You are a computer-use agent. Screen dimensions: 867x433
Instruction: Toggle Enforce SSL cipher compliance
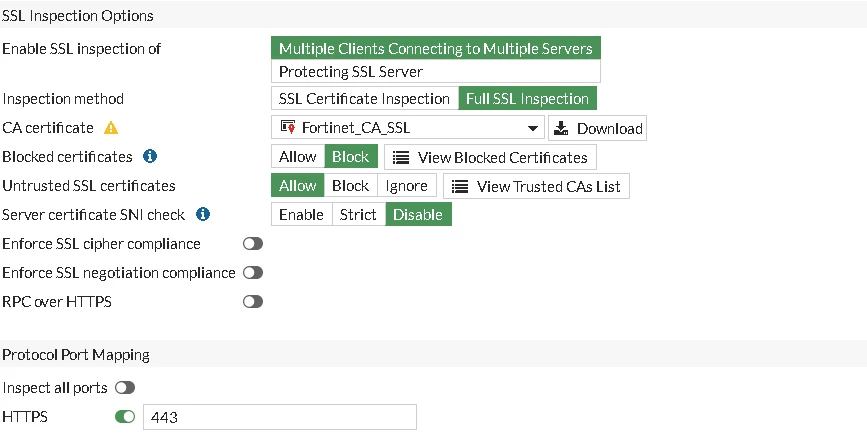(253, 243)
